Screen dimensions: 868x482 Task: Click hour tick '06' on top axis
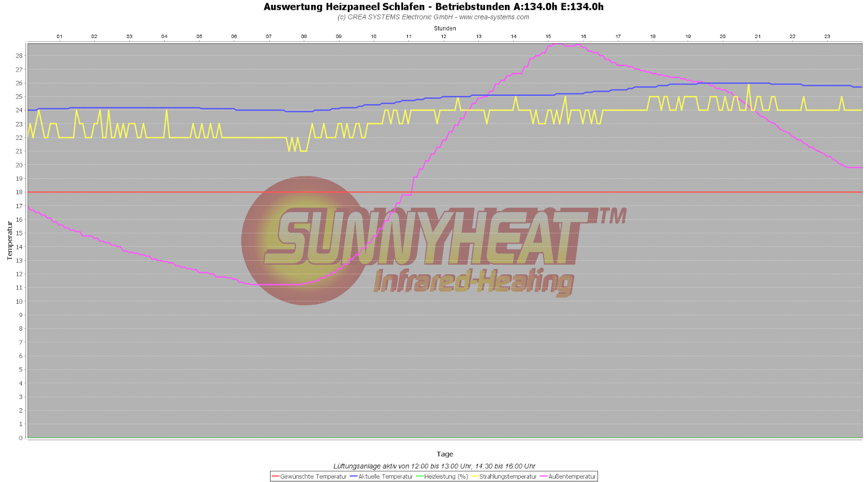coord(234,36)
